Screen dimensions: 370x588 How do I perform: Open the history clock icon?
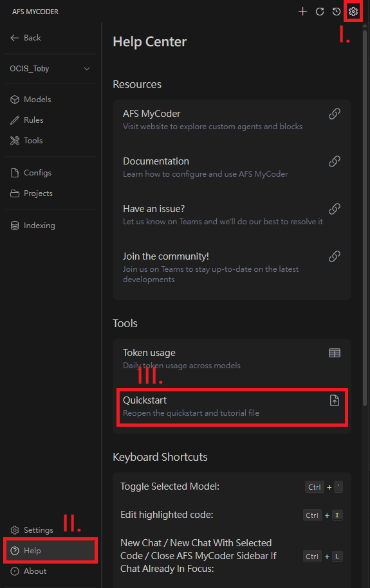click(x=336, y=12)
